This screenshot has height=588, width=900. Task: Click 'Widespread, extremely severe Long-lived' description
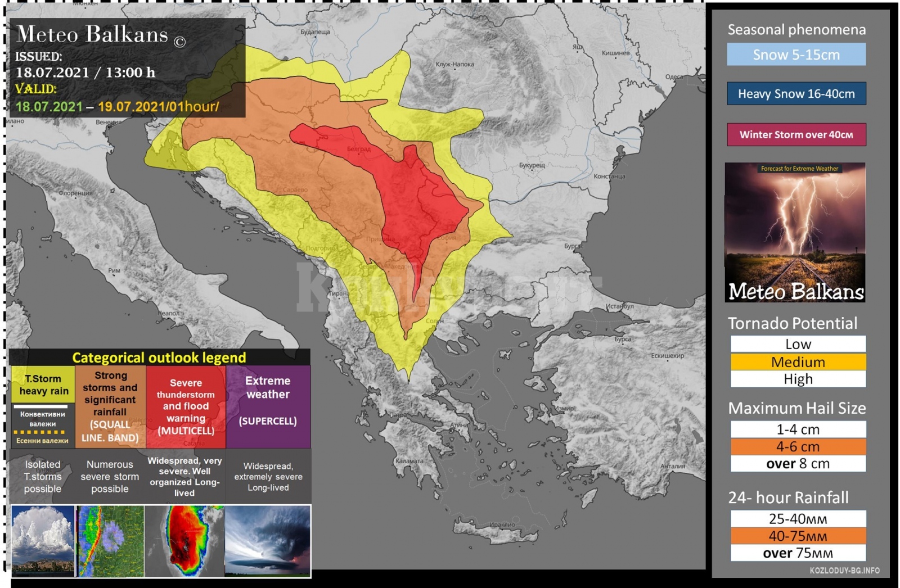[x=268, y=477]
